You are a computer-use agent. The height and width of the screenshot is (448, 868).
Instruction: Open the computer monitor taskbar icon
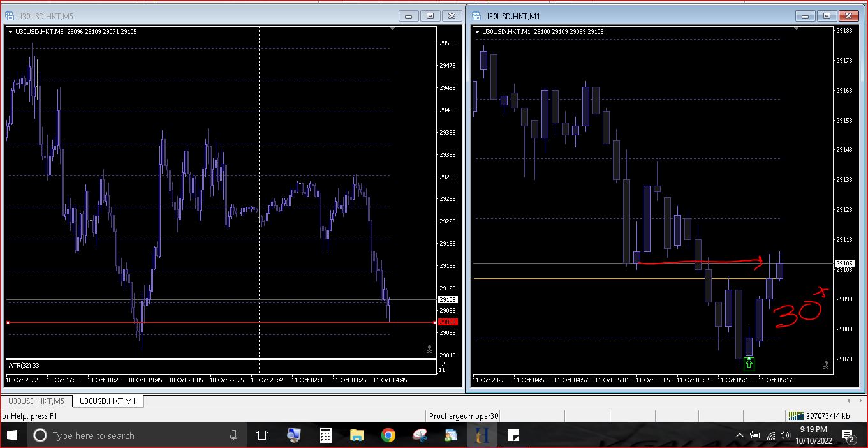tap(294, 435)
